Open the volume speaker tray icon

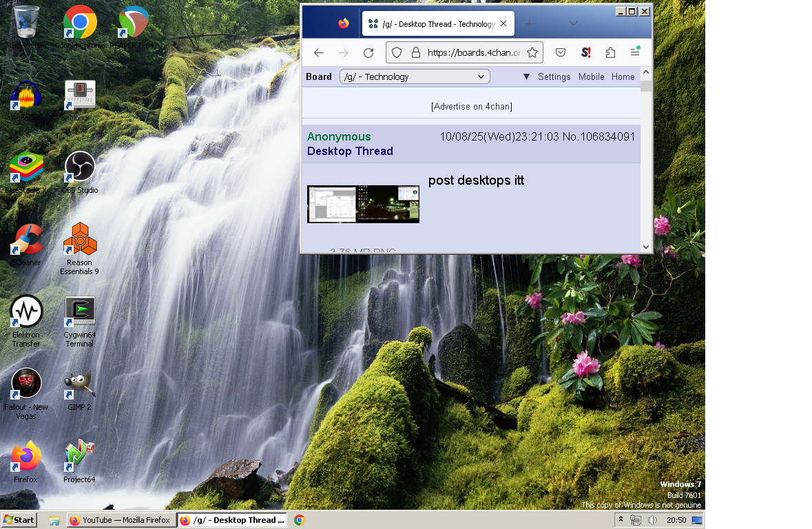pos(652,519)
